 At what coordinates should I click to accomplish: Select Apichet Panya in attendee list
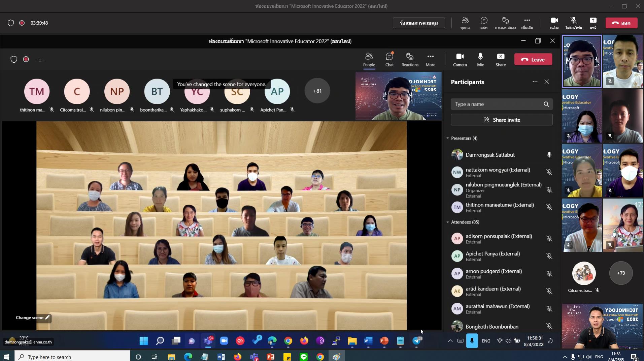[502, 256]
